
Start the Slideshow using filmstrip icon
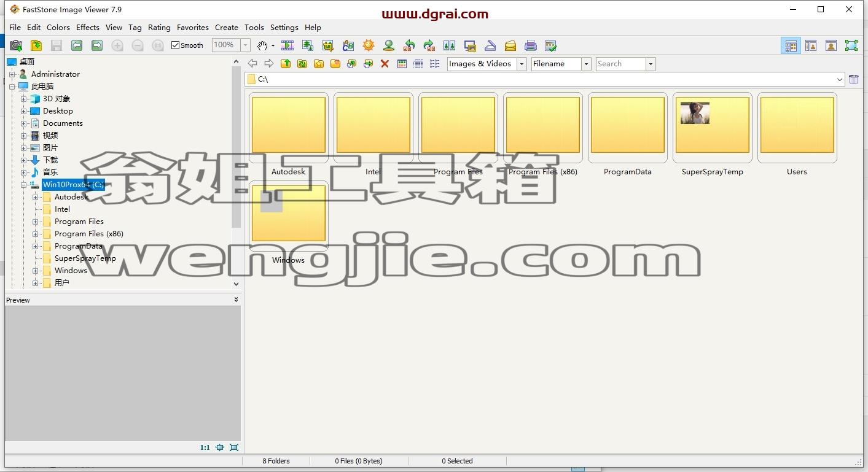point(287,45)
